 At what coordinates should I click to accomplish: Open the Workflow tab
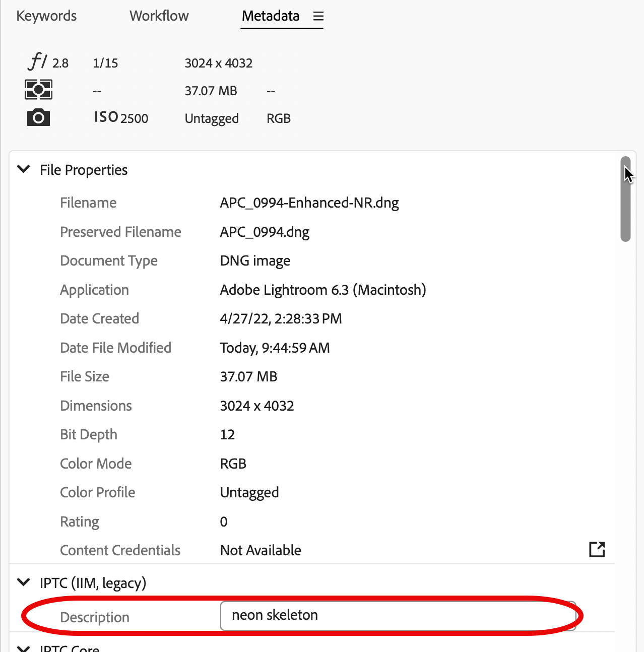[x=159, y=16]
